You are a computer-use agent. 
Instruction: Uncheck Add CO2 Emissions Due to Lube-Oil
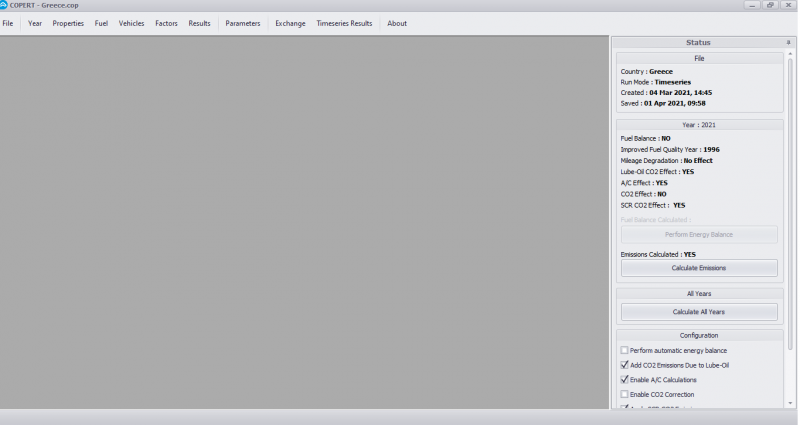(x=625, y=365)
